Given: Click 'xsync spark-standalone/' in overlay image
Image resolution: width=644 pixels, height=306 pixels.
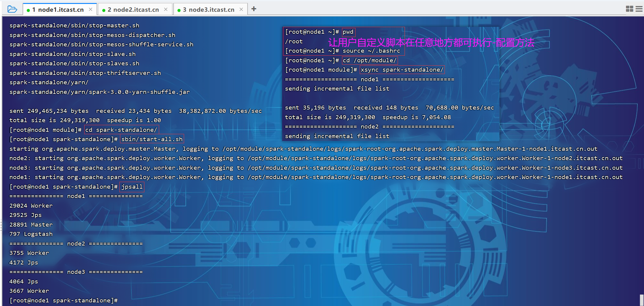Looking at the screenshot, I should coord(402,70).
